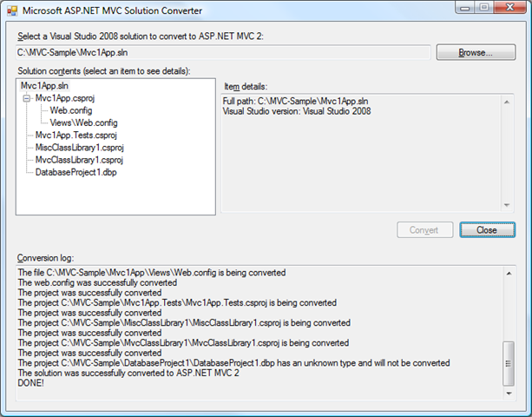Click item details scrollbar down arrow
This screenshot has height=417, width=532.
point(507,205)
